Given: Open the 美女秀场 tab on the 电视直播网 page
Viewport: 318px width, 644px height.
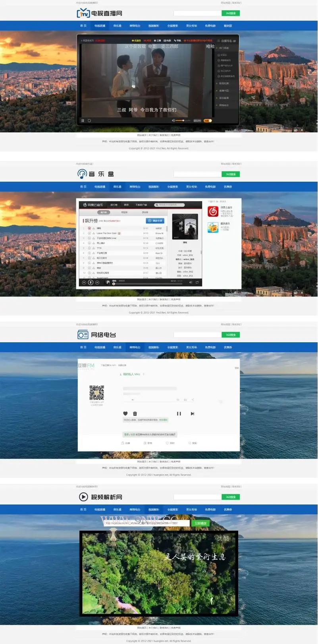Looking at the screenshot, I should 191,26.
